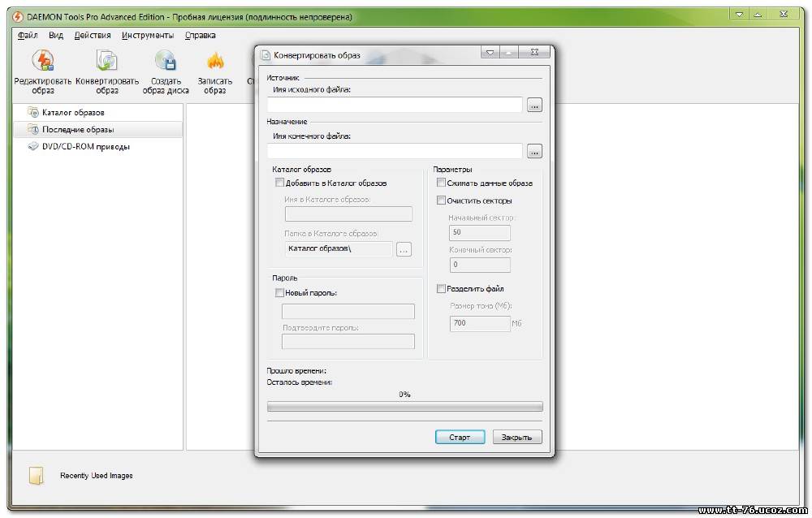Close the Конвертировать образ dialog with X
Viewport: 812px width, 518px height.
click(x=534, y=52)
